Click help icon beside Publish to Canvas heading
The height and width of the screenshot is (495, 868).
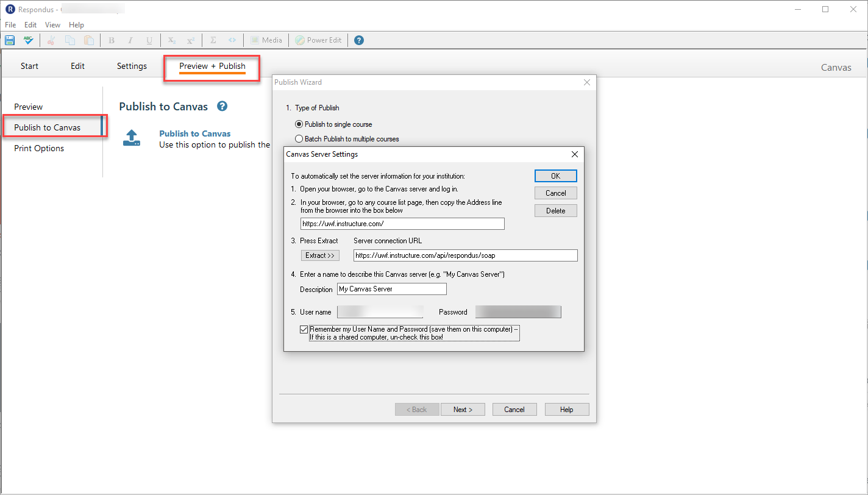coord(222,106)
